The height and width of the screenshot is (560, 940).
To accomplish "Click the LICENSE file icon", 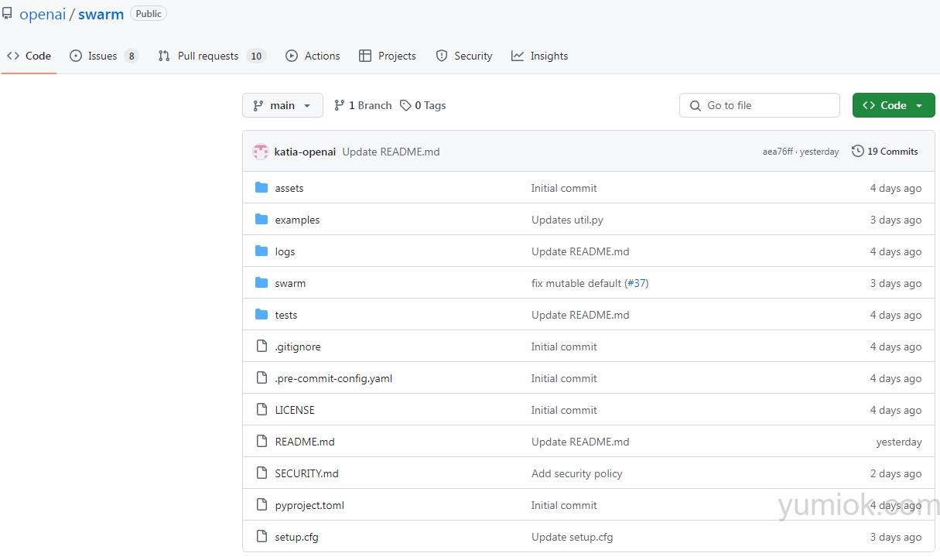I will [x=261, y=410].
